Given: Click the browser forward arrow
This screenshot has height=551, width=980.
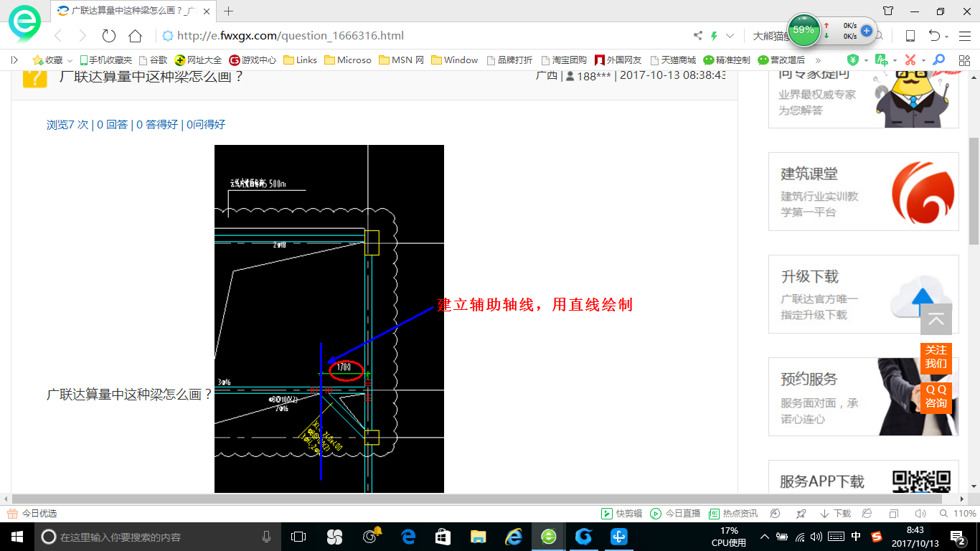Looking at the screenshot, I should point(83,36).
